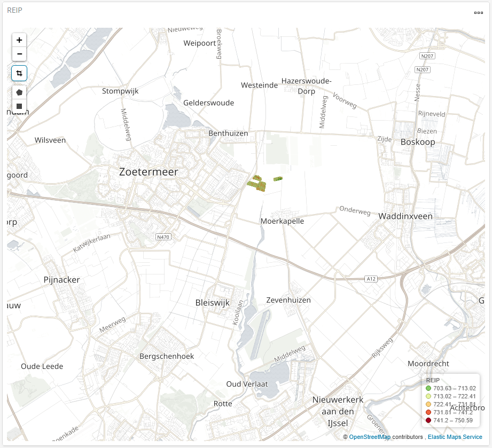Click the dark red 741.2 – 750.59 legend swatch
The image size is (492, 448).
click(x=428, y=420)
